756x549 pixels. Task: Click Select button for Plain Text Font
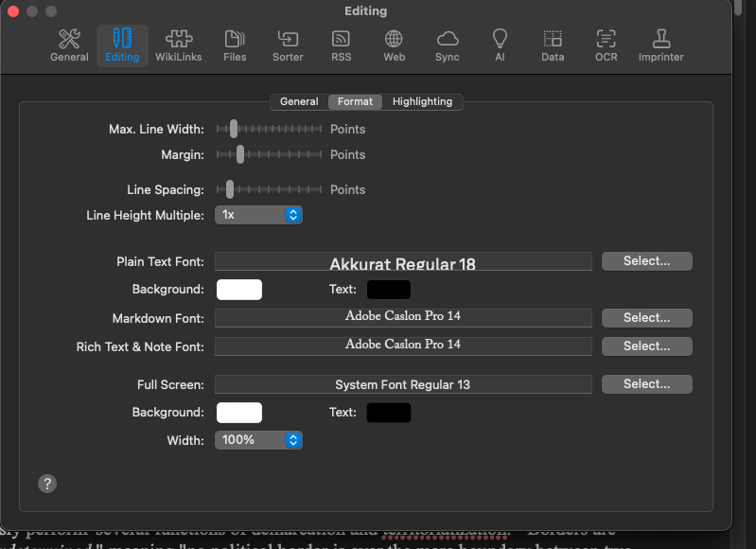[x=646, y=261]
